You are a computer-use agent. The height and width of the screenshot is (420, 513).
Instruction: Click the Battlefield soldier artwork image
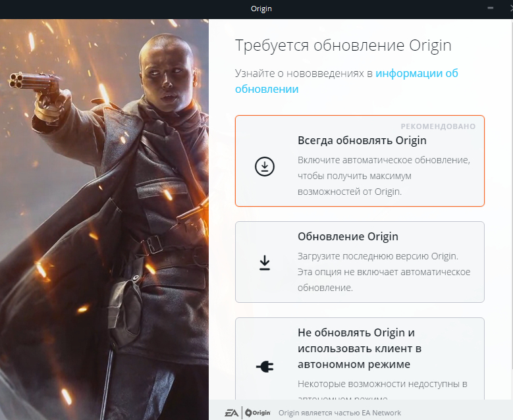[x=104, y=219]
